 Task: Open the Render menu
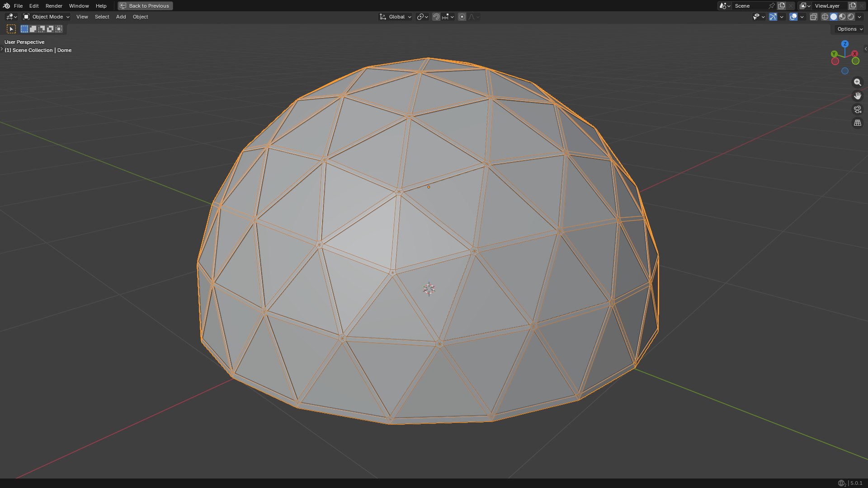pos(54,6)
